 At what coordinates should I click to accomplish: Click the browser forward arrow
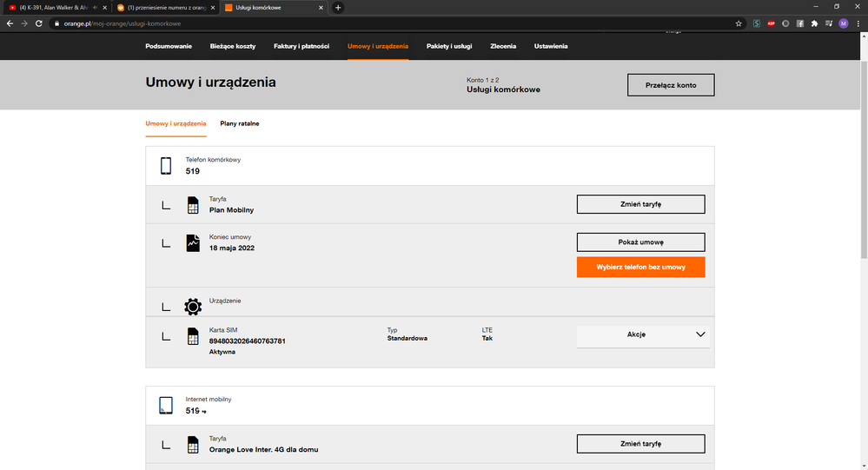click(x=23, y=23)
